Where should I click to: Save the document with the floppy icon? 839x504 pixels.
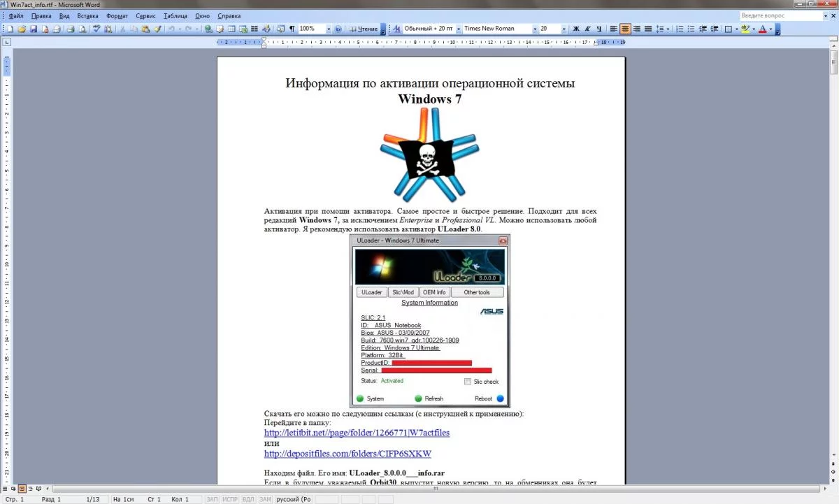(33, 29)
